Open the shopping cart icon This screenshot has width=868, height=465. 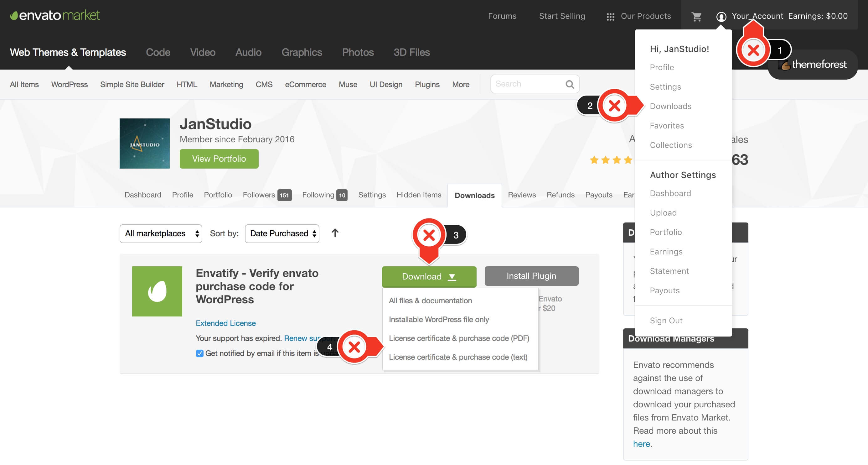(x=696, y=16)
